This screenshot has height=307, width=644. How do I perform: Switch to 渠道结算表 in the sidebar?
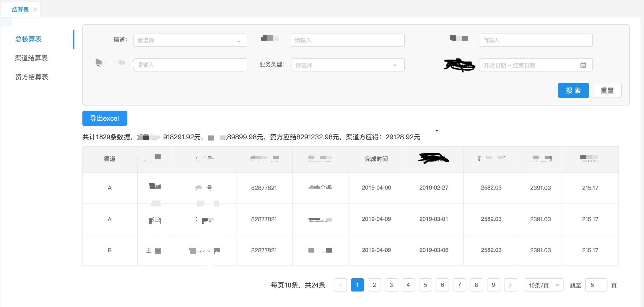tap(31, 58)
